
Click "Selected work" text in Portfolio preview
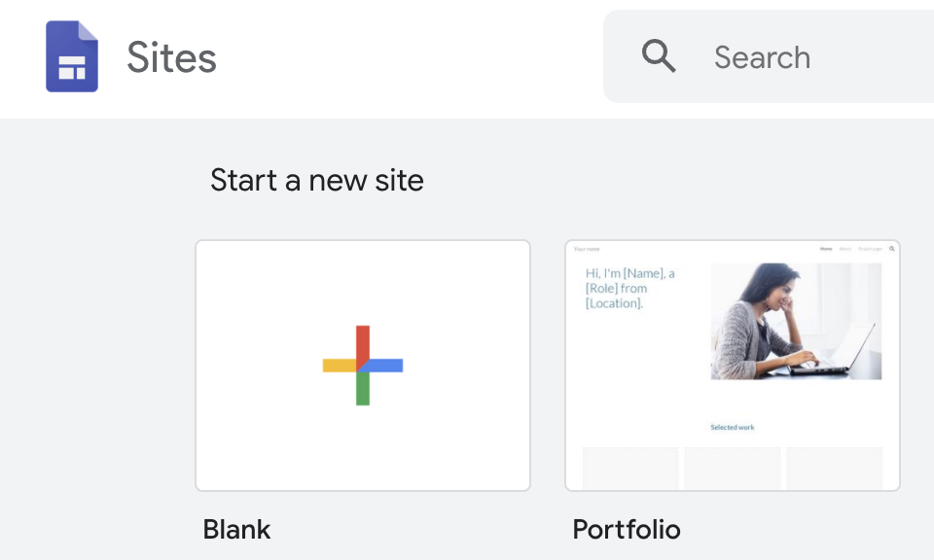click(732, 428)
